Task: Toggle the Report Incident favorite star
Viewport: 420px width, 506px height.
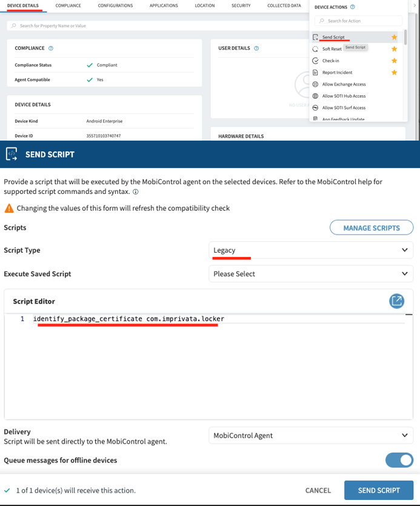Action: click(394, 73)
